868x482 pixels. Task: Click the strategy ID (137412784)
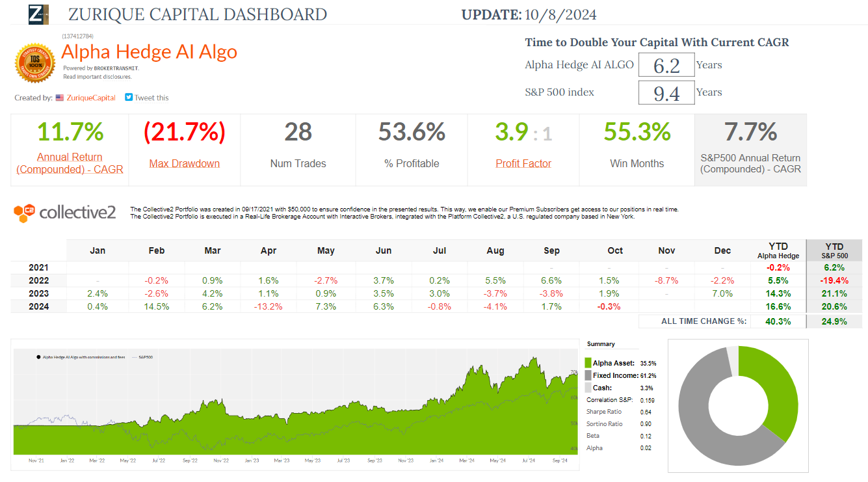77,36
